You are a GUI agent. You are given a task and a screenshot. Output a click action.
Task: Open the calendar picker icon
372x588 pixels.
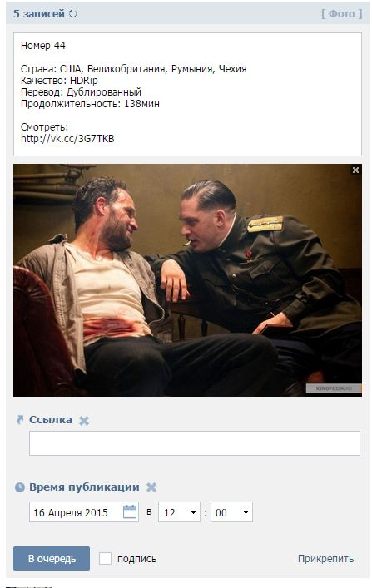(130, 511)
